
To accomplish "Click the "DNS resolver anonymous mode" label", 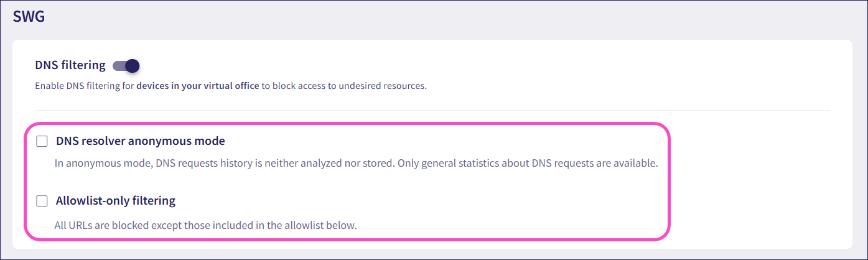I will click(140, 141).
